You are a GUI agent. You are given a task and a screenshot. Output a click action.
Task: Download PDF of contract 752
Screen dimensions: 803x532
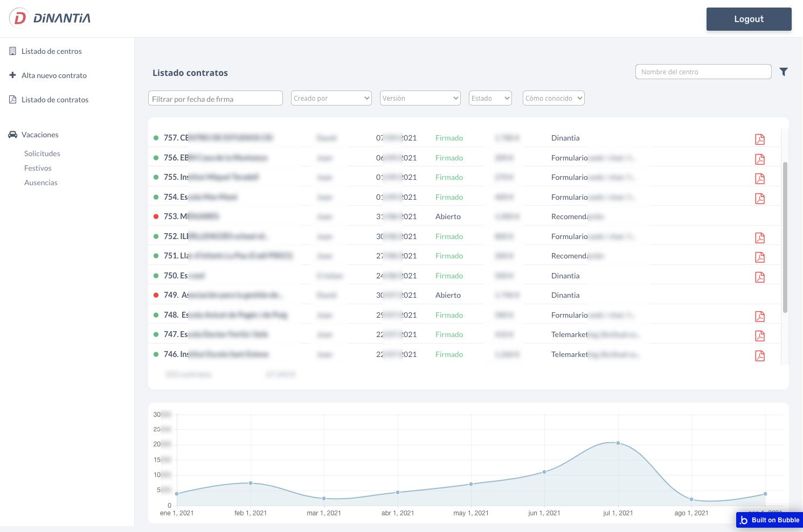tap(759, 238)
